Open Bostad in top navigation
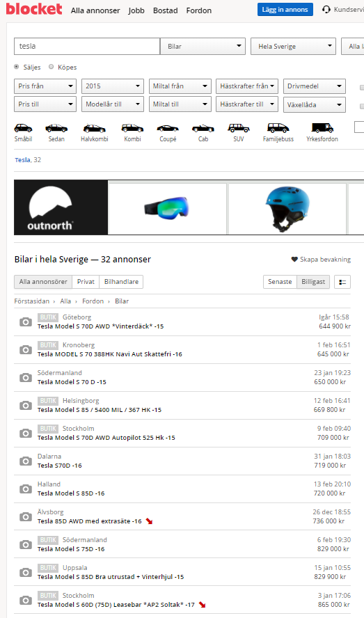The image size is (364, 618). [x=165, y=10]
